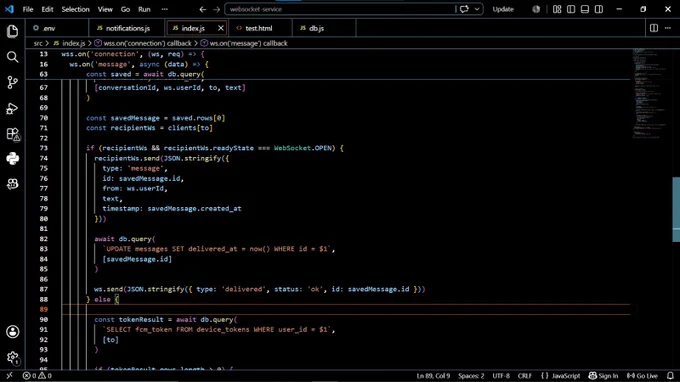Open the Copilot chat sidebar icon
680x382 pixels.
(x=12, y=184)
